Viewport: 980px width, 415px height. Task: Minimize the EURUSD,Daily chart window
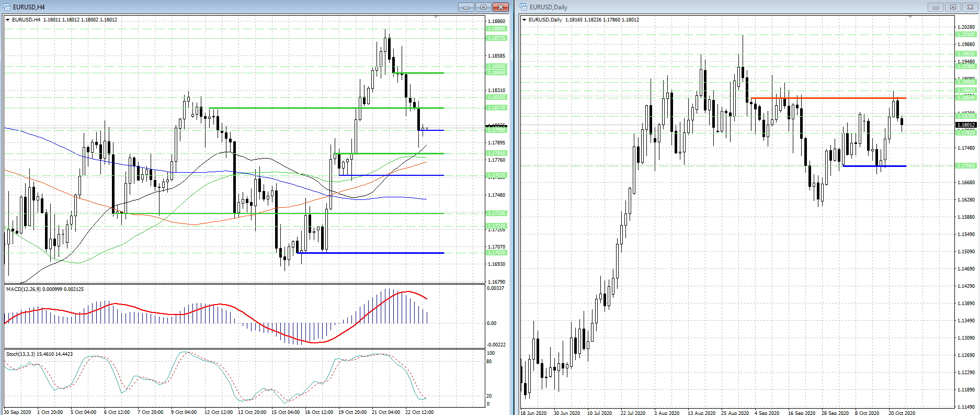(936, 7)
